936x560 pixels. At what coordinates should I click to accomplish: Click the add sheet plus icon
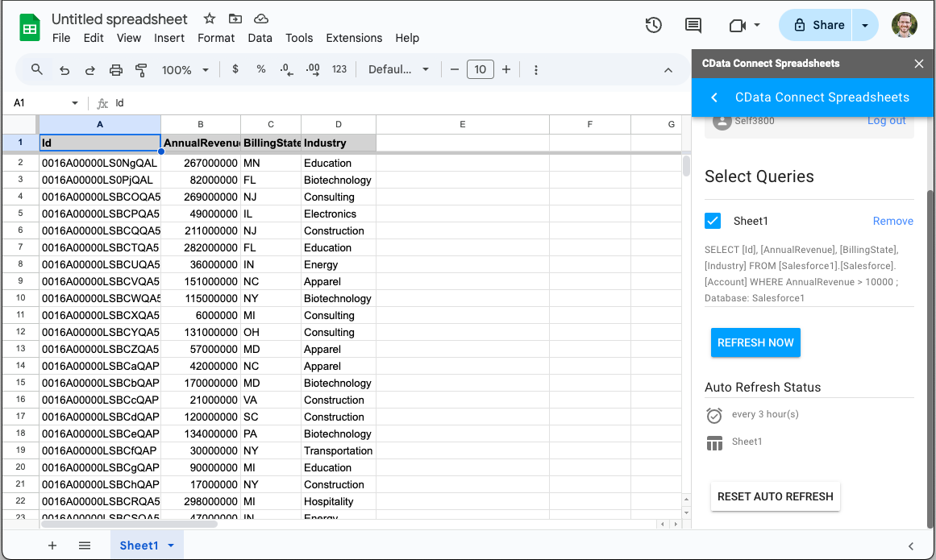coord(52,545)
